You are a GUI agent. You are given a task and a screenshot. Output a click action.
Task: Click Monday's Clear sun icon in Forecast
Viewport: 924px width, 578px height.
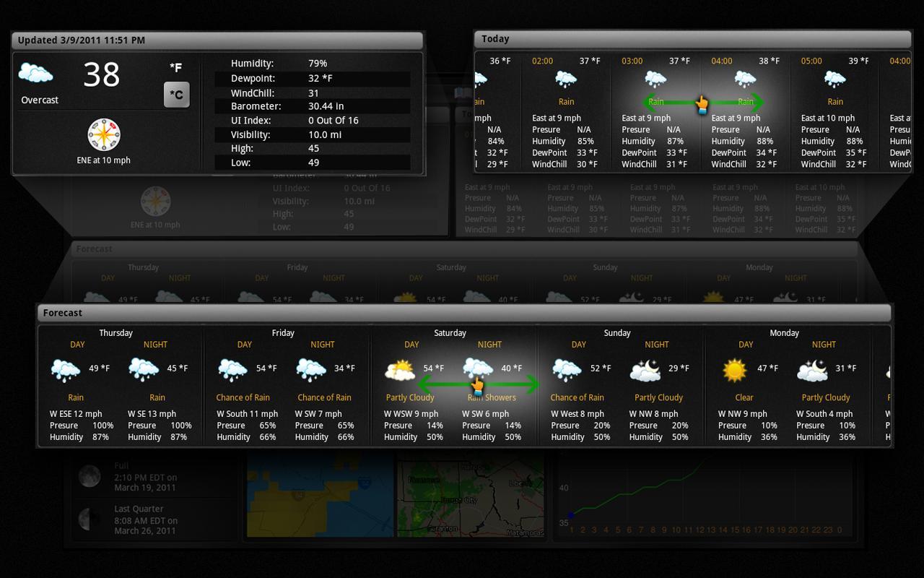click(x=734, y=368)
